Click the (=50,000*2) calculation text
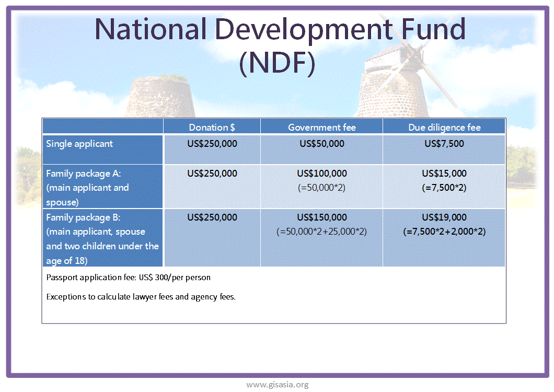 tap(321, 188)
